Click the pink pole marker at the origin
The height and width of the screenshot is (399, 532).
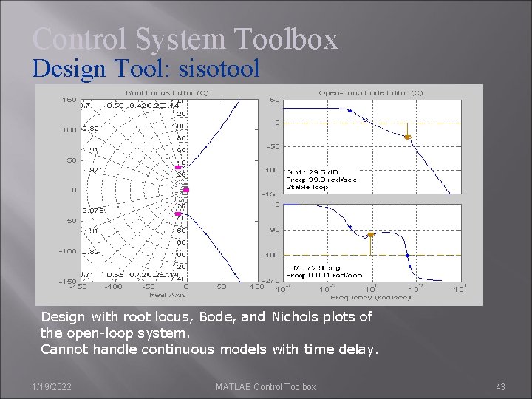coord(186,191)
